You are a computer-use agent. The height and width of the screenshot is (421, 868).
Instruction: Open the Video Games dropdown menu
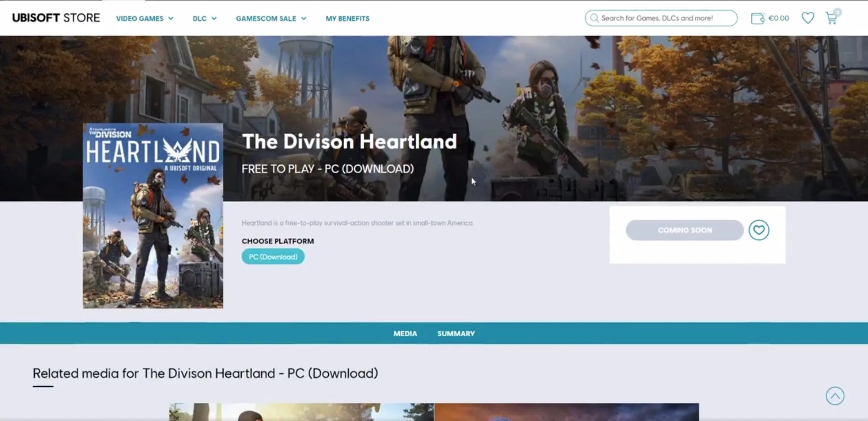[145, 18]
